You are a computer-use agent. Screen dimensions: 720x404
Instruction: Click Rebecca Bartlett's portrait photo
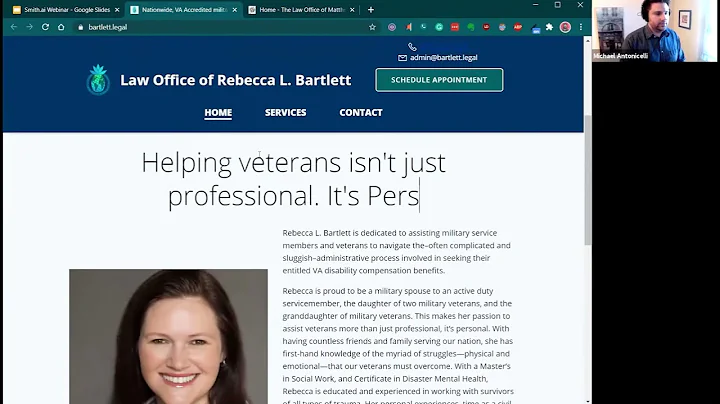pyautogui.click(x=169, y=337)
